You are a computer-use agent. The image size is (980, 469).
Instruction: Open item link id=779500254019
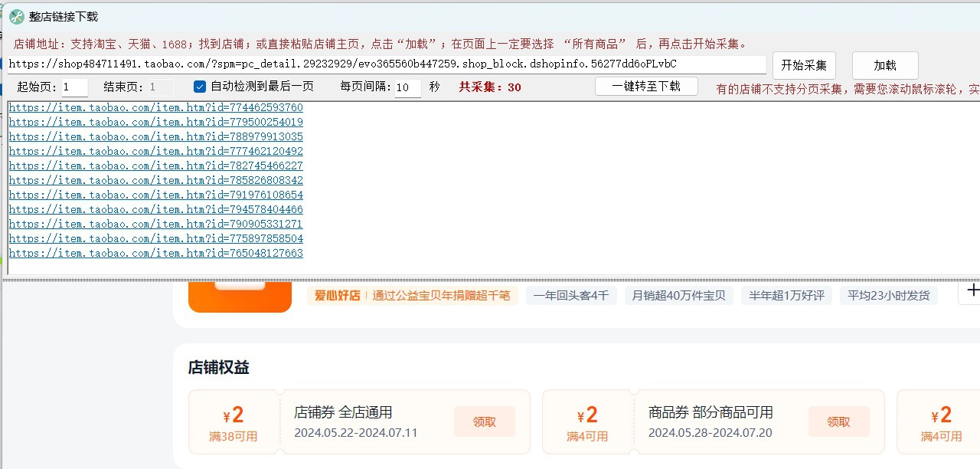pyautogui.click(x=156, y=123)
